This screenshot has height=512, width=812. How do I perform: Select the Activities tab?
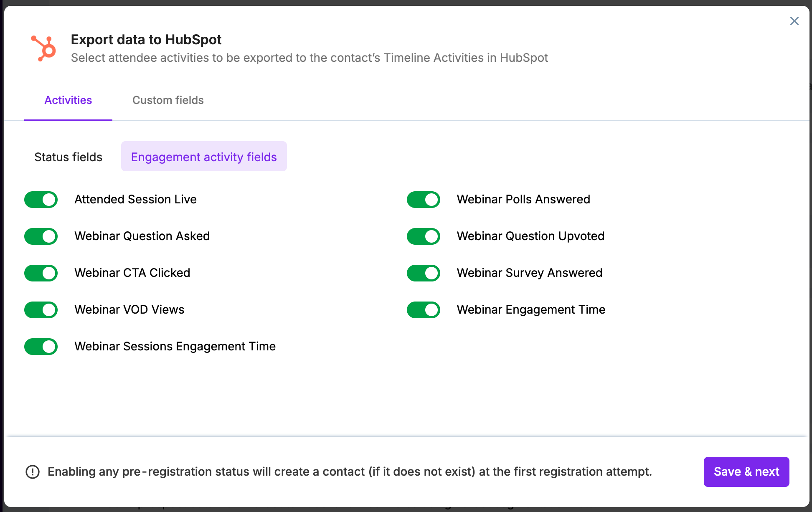tap(68, 100)
